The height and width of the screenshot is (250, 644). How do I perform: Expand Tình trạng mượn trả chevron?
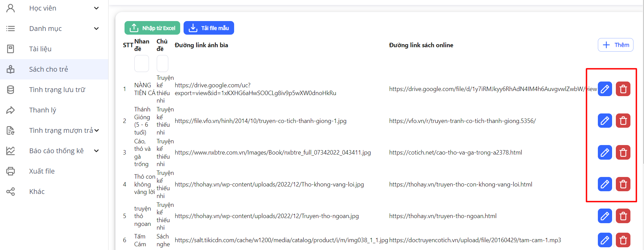(97, 130)
